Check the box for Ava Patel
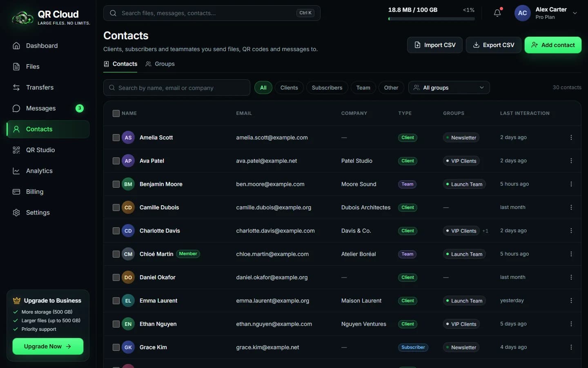The image size is (588, 368). [116, 161]
